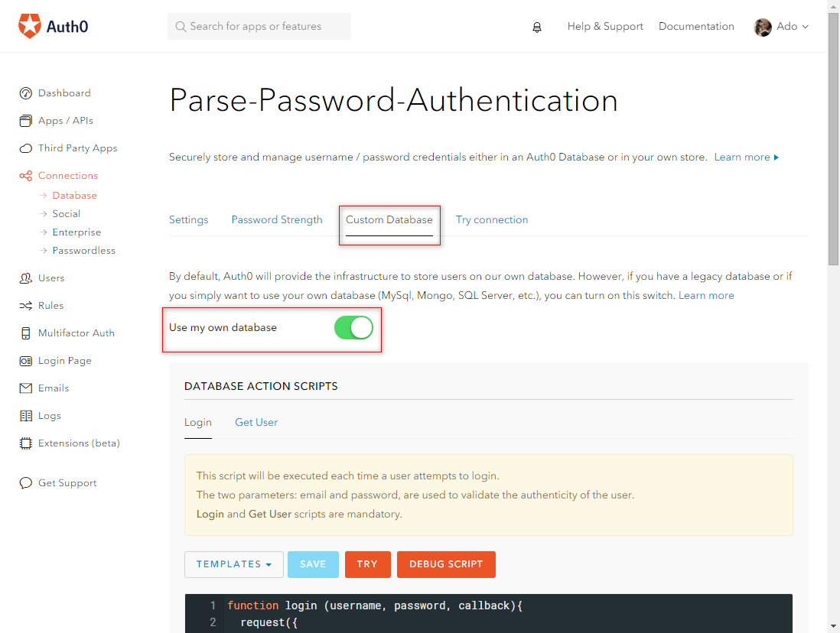The height and width of the screenshot is (633, 840).
Task: Expand the Learn more arrow link
Action: tap(746, 157)
